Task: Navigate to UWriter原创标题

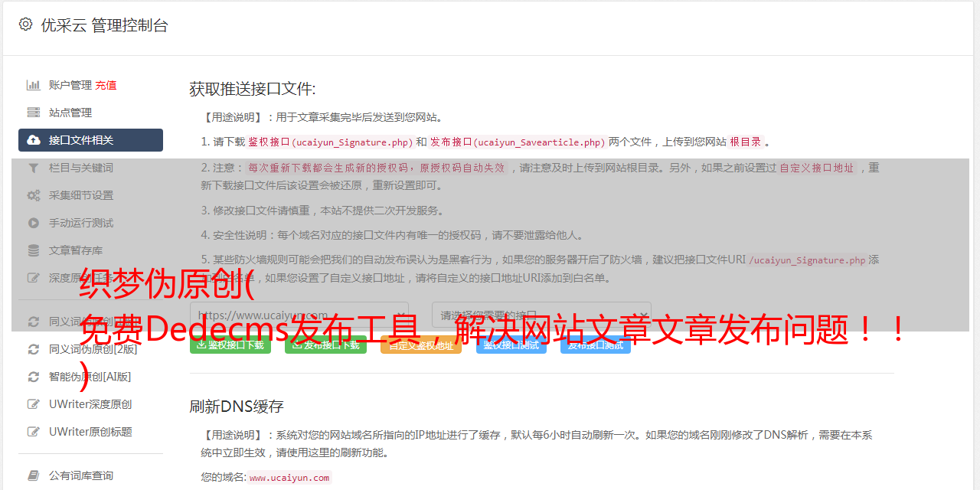Action: 90,432
